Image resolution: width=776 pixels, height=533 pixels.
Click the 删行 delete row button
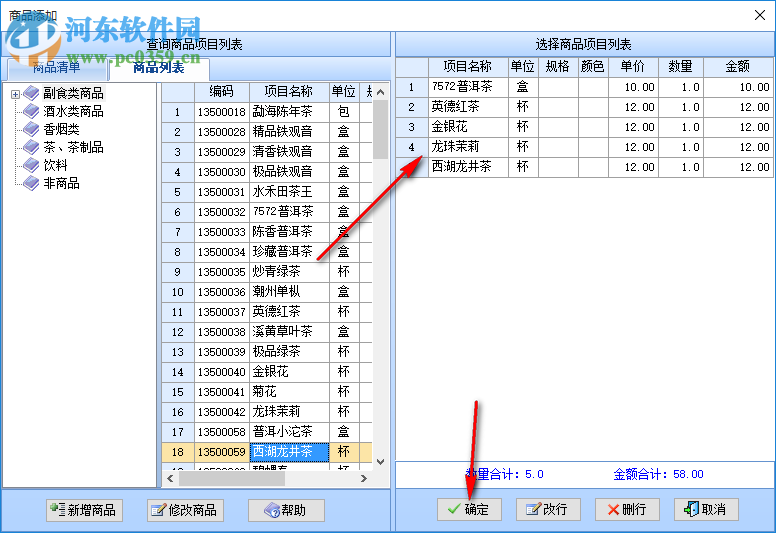628,509
